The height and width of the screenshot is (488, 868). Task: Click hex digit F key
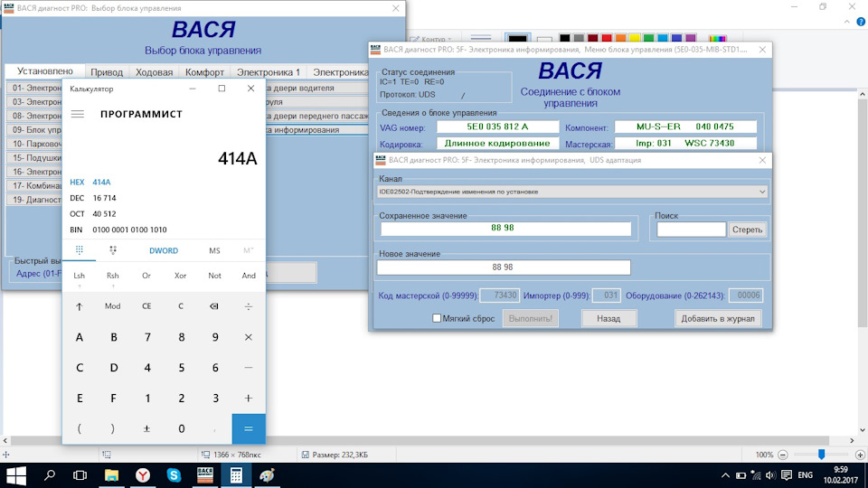(x=113, y=398)
